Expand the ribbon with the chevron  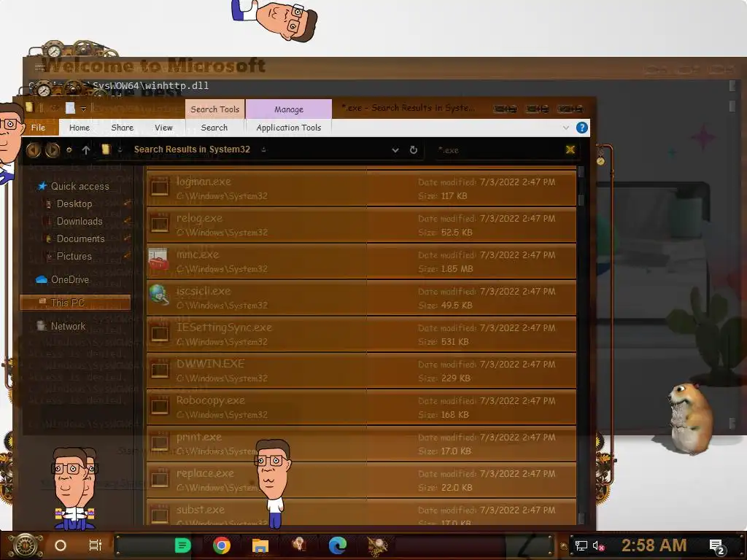tap(565, 128)
